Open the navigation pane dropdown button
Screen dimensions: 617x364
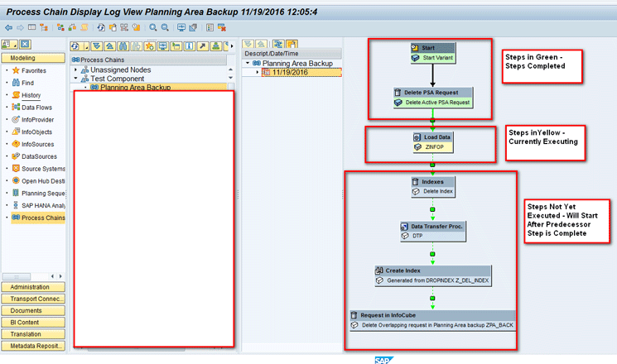click(x=10, y=45)
